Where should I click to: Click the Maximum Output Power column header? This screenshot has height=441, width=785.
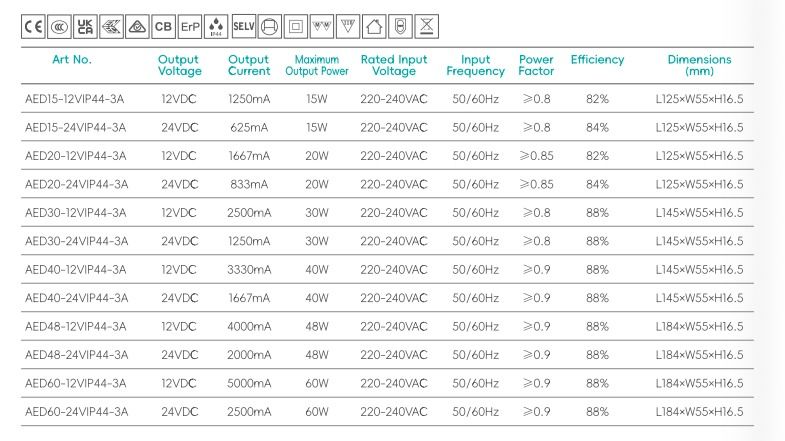click(x=317, y=65)
